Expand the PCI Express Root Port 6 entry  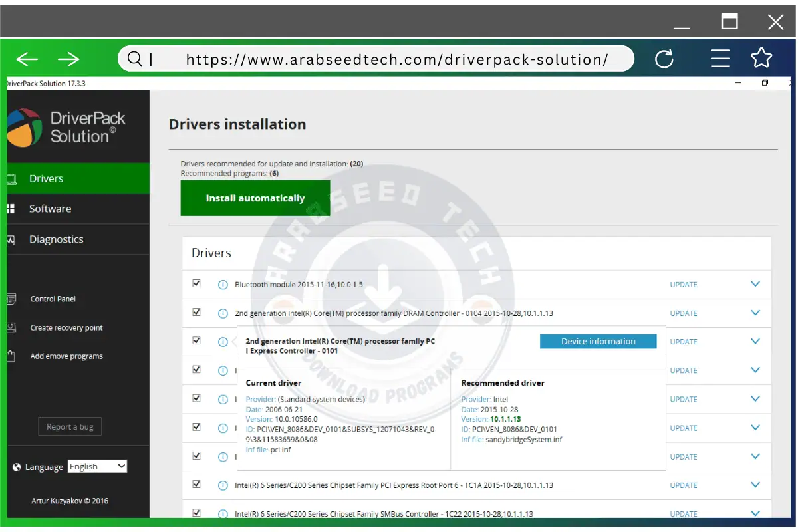755,485
